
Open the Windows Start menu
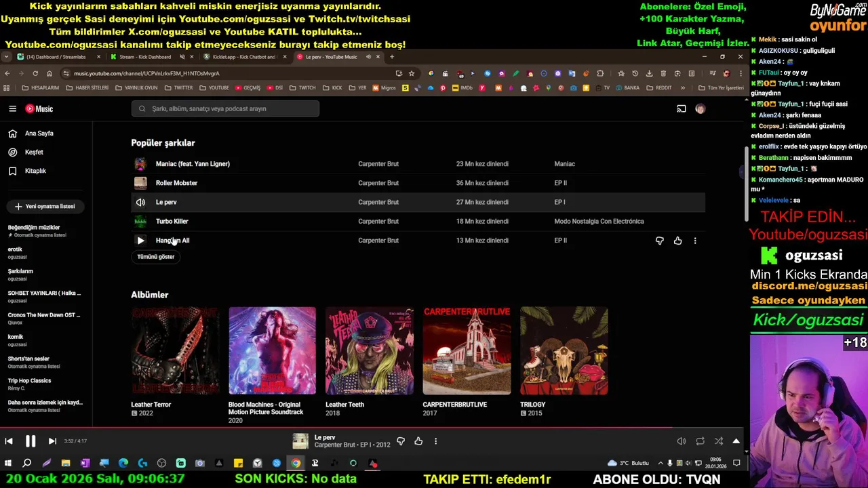tap(8, 464)
